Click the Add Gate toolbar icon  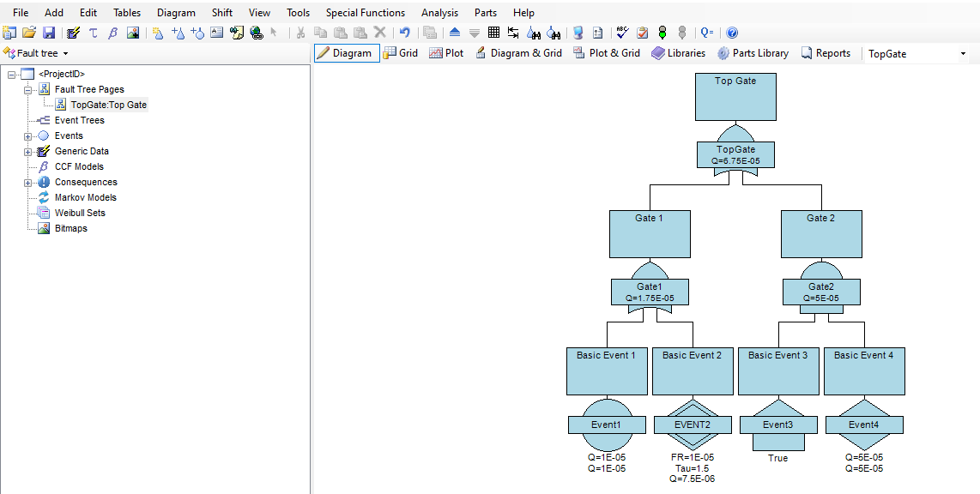[x=178, y=33]
